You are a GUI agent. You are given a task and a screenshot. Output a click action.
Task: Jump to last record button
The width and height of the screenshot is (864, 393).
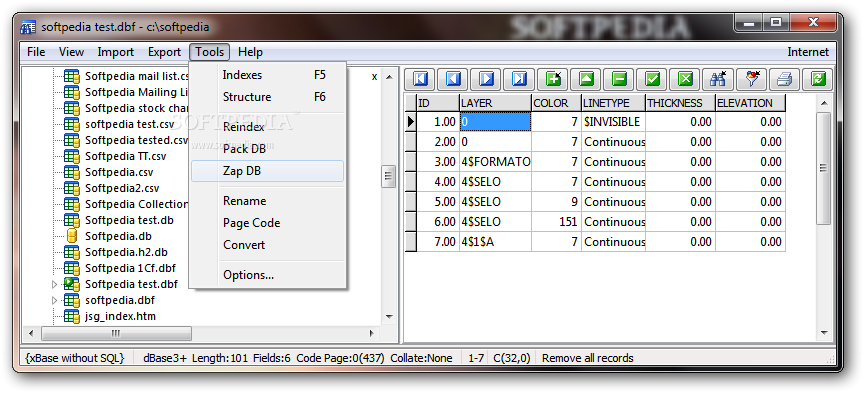520,79
